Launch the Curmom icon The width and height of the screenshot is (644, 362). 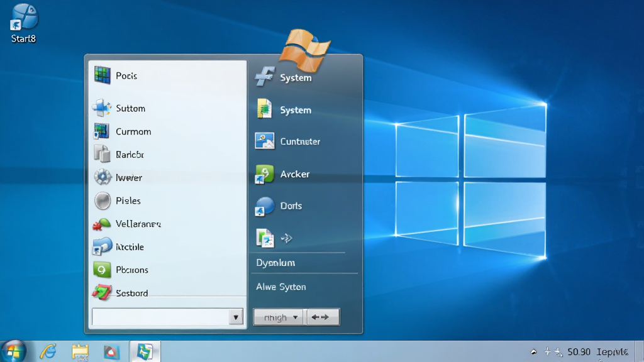tap(101, 131)
